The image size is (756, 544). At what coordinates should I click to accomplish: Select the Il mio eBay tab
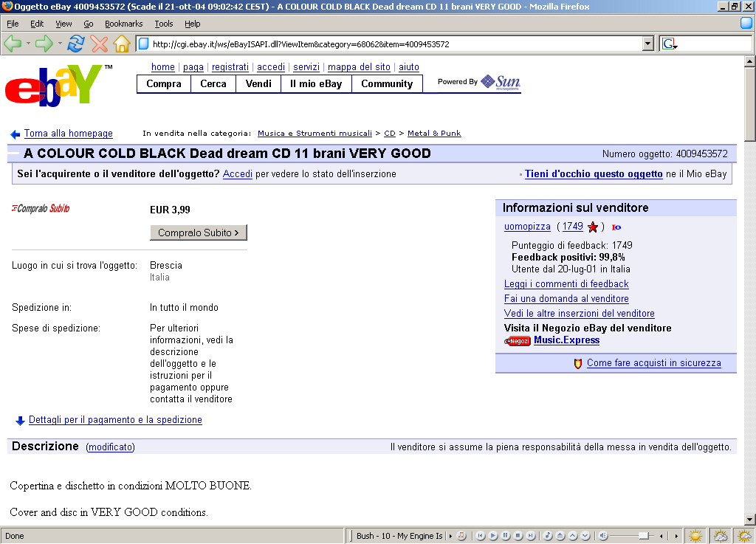[316, 84]
